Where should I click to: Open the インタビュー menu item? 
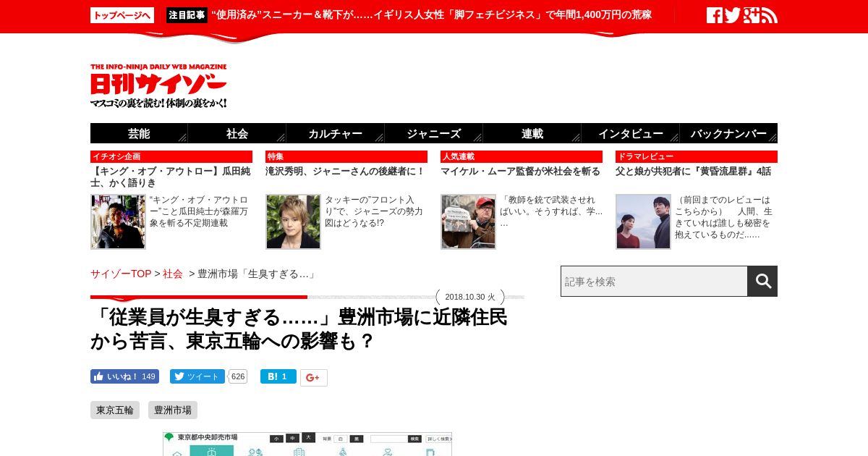click(x=631, y=133)
